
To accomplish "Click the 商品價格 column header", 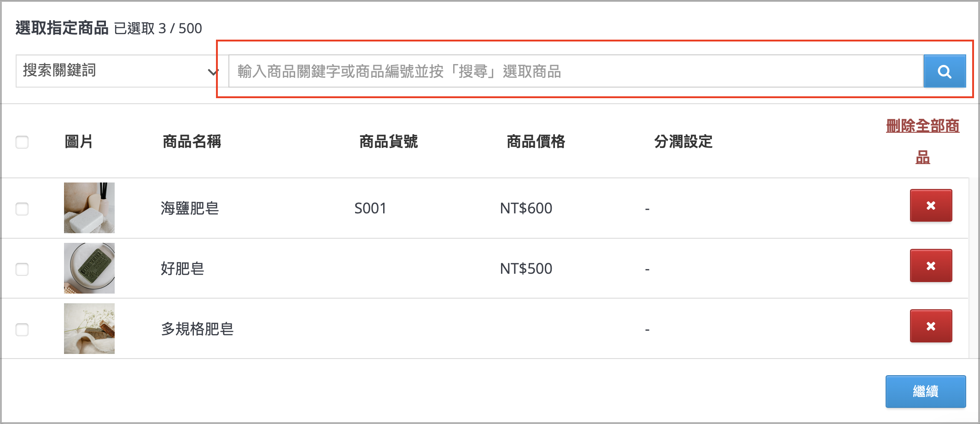I will click(x=536, y=141).
